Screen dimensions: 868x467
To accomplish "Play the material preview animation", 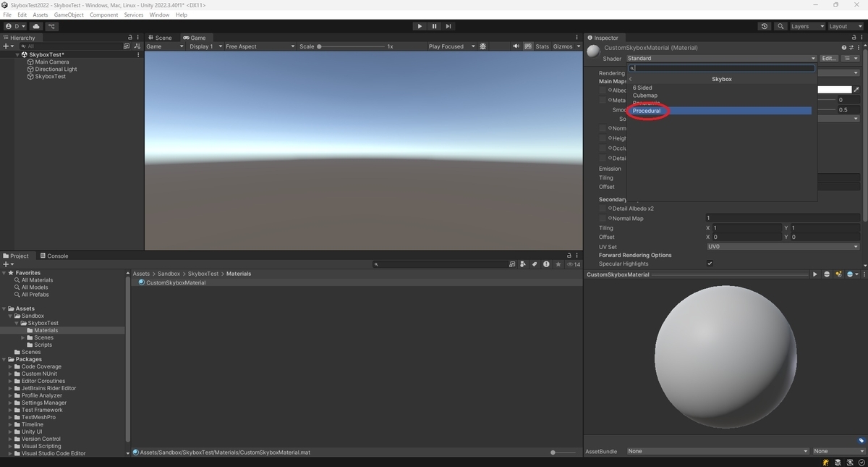I will click(x=815, y=274).
